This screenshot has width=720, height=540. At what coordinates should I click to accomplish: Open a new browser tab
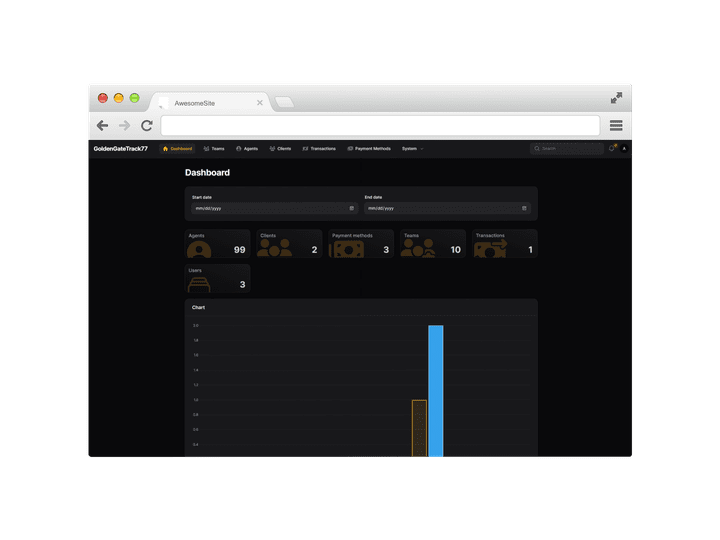[x=285, y=102]
